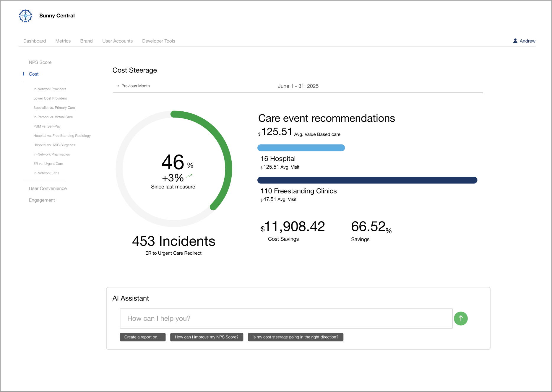Select User Accounts in top navigation
Viewport: 552px width, 392px height.
[x=117, y=41]
